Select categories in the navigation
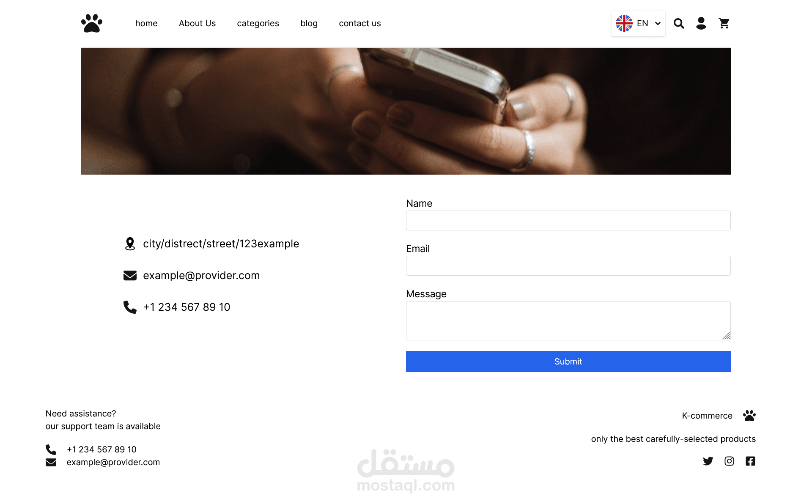Screen dimensions: 812x504 pyautogui.click(x=258, y=23)
